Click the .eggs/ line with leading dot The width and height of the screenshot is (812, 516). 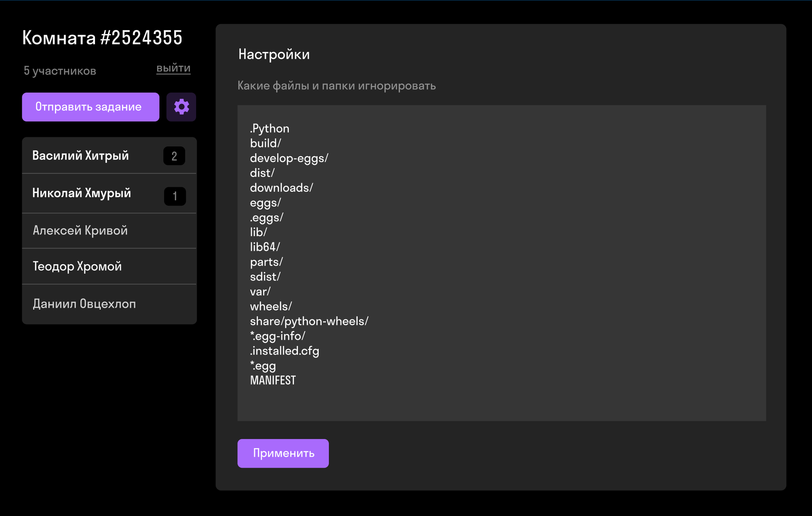tap(267, 218)
